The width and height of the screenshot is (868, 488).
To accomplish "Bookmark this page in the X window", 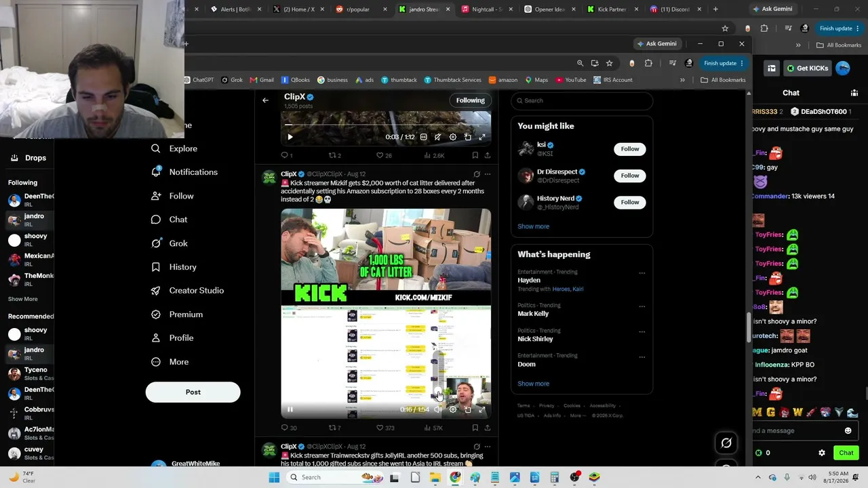I will tap(609, 63).
